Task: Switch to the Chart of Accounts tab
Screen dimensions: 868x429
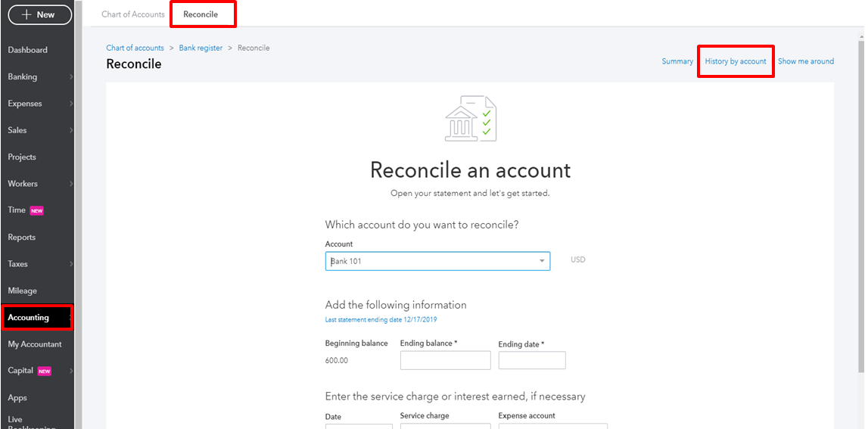Action: point(133,14)
